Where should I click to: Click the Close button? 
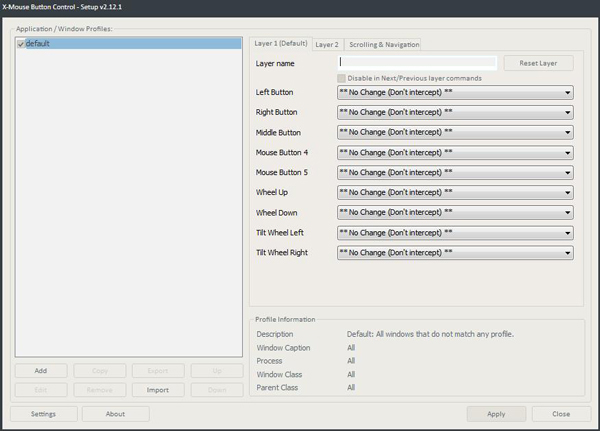coord(561,414)
